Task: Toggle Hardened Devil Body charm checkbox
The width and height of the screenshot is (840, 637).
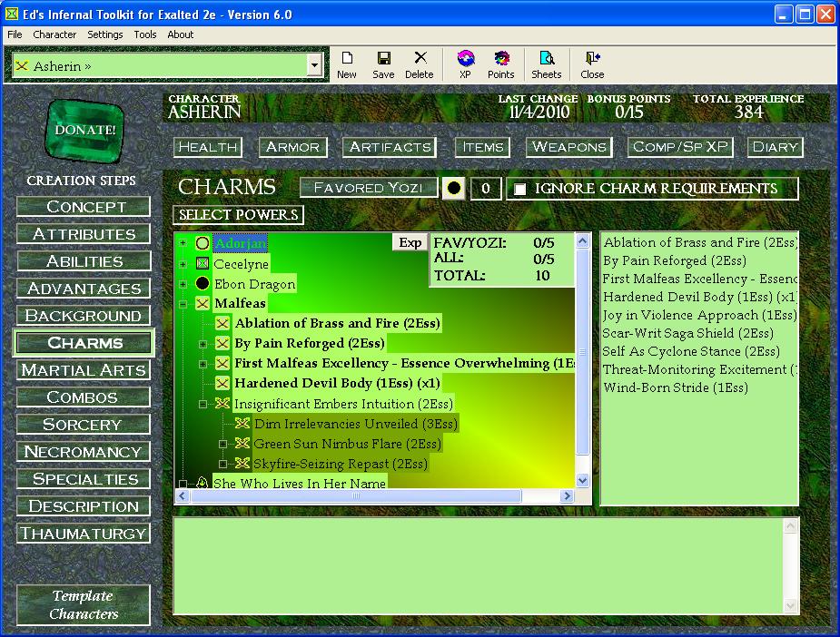Action: point(222,383)
